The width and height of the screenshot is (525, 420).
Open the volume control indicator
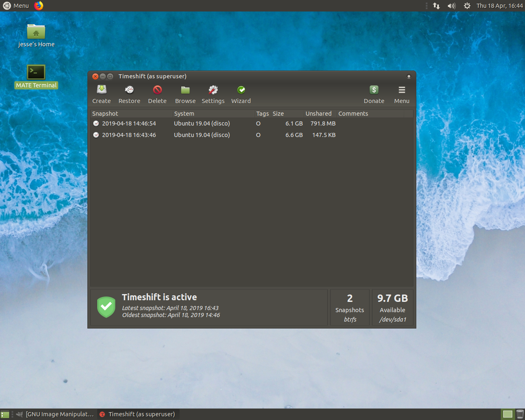click(452, 6)
